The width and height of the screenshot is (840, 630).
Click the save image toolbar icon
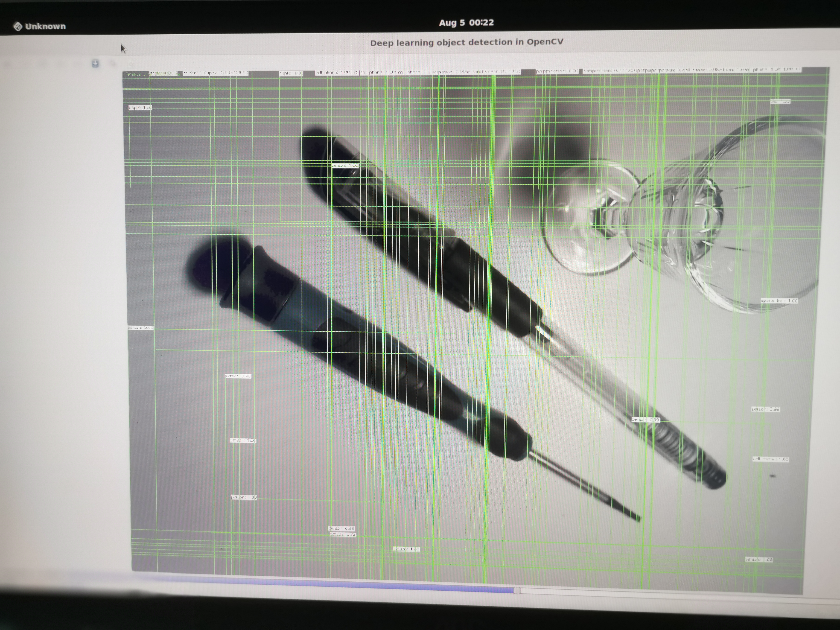(95, 63)
